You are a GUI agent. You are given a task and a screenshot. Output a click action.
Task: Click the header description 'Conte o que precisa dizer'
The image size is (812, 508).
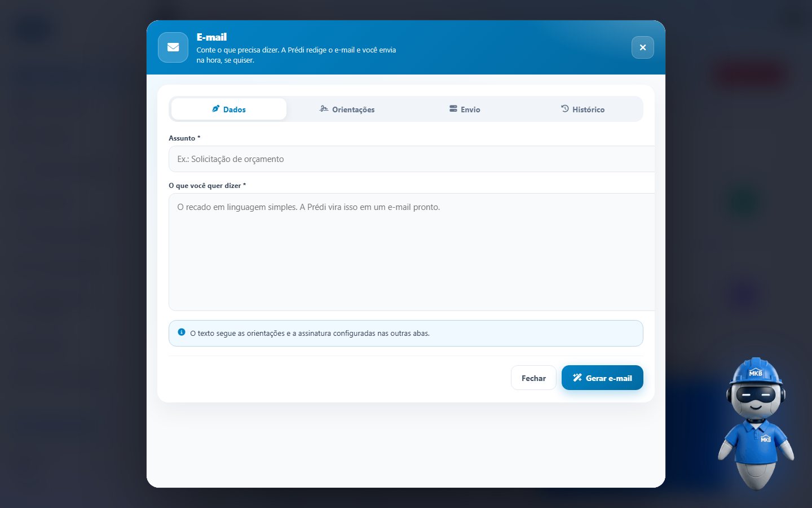point(296,55)
